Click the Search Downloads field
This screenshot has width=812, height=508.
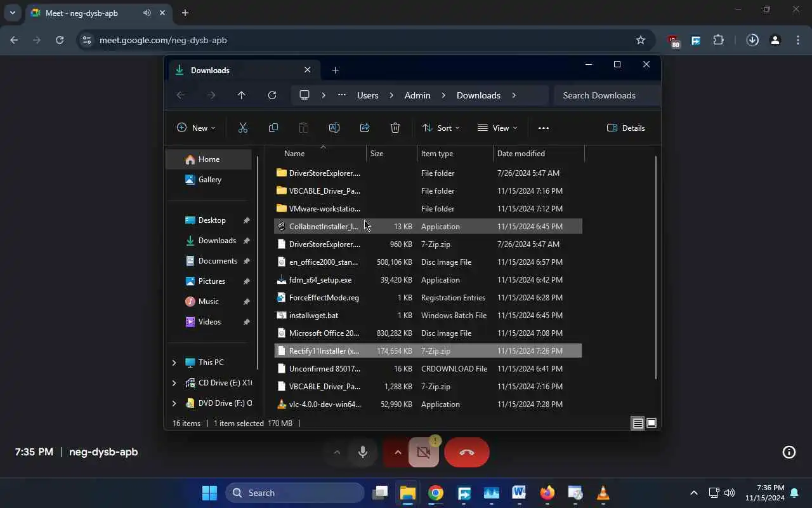pos(607,95)
